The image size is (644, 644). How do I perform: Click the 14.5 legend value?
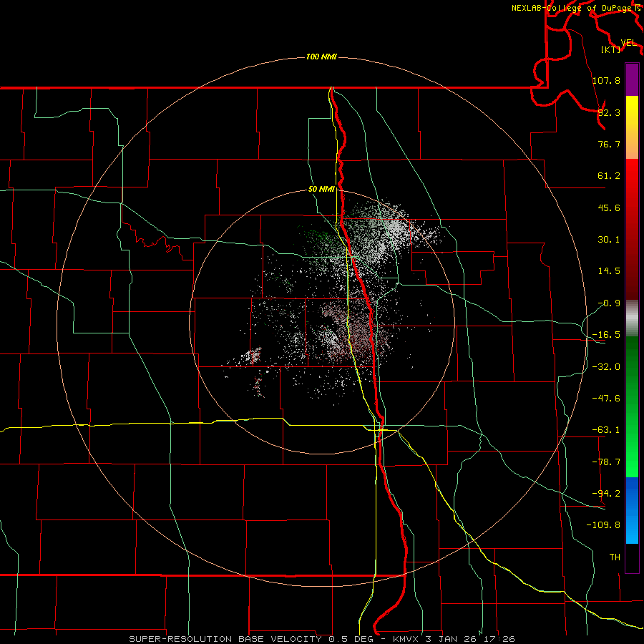(609, 271)
